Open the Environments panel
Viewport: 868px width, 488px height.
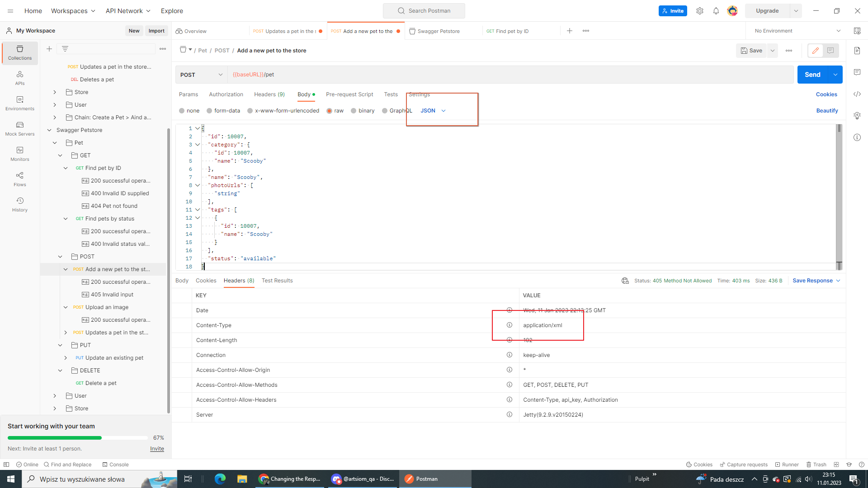click(x=19, y=103)
